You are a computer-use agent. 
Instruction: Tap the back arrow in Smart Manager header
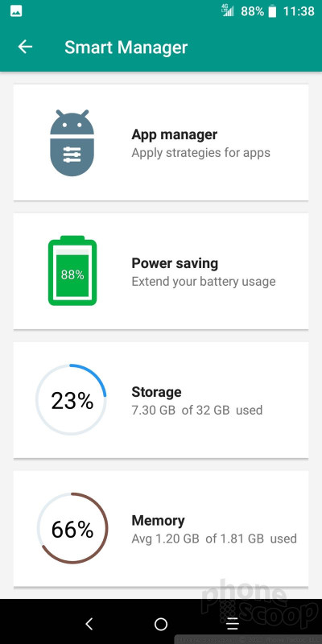[25, 47]
